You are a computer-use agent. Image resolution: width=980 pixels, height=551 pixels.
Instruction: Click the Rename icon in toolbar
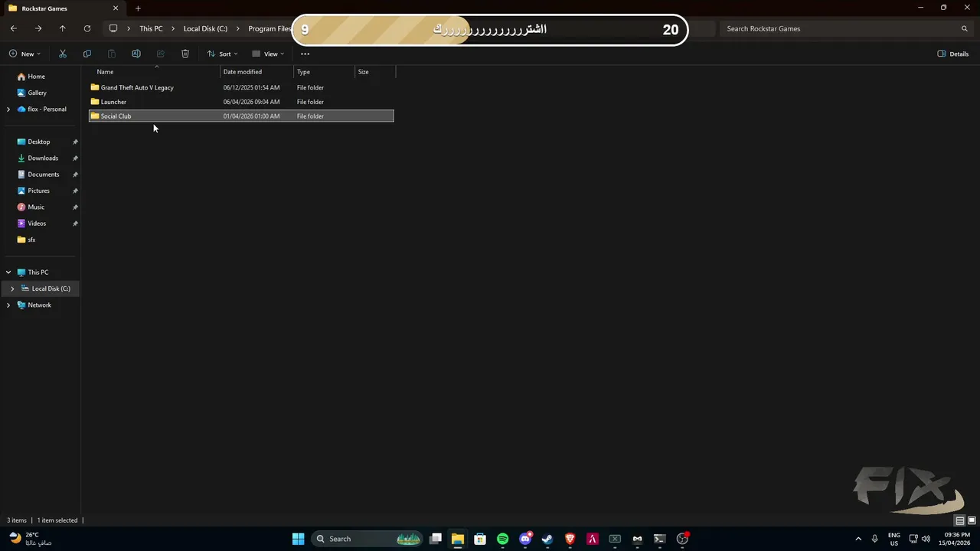(136, 54)
